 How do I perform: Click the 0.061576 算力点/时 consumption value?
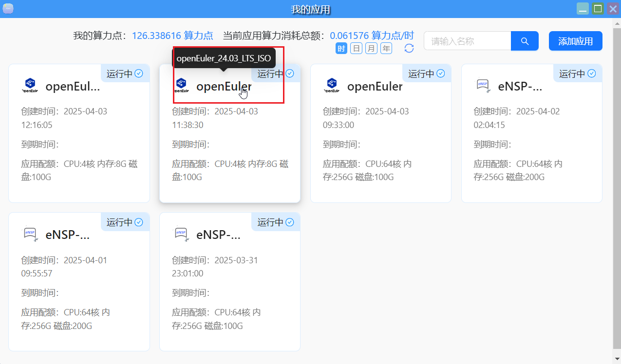tap(372, 36)
